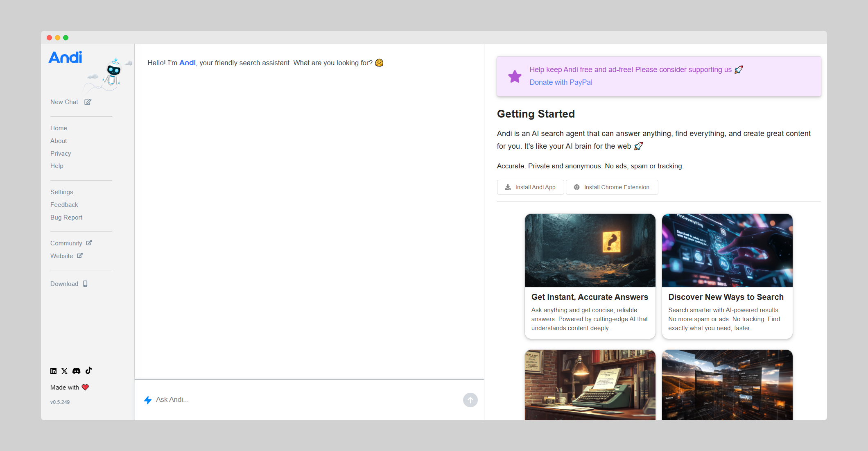
Task: Open the About page
Action: [59, 141]
